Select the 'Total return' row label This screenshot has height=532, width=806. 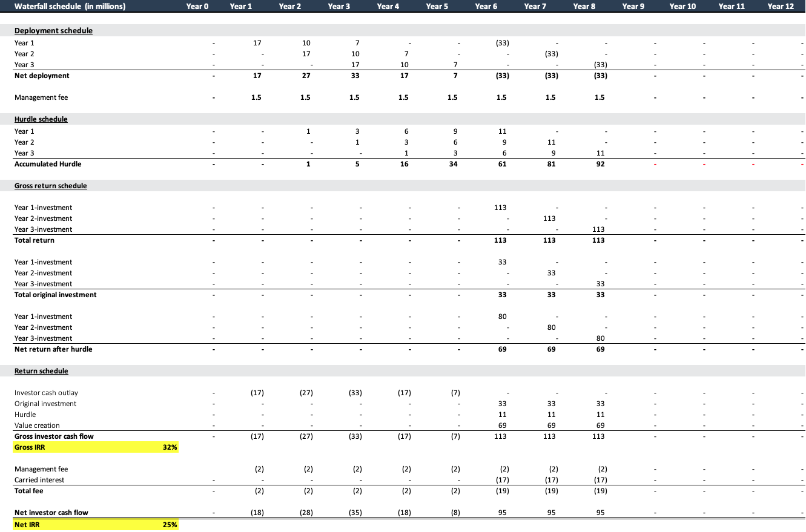pos(35,240)
